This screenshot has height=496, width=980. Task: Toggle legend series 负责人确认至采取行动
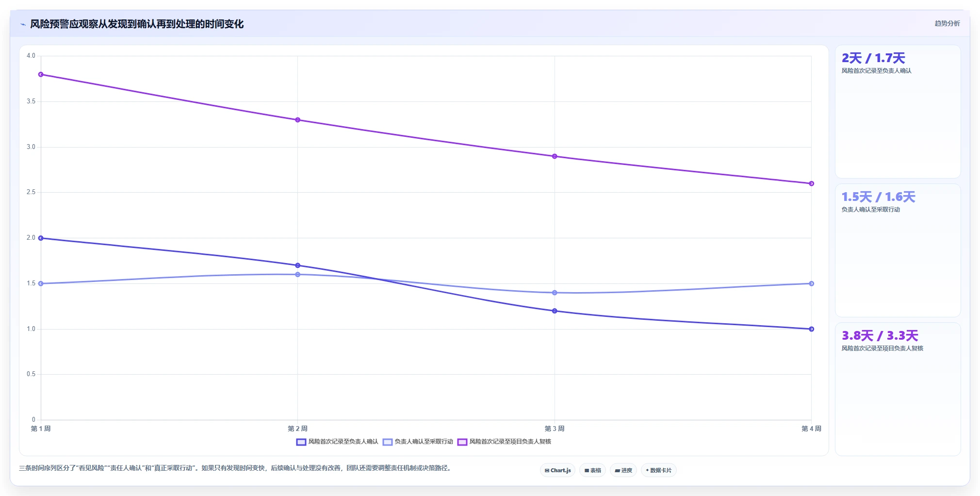[418, 442]
